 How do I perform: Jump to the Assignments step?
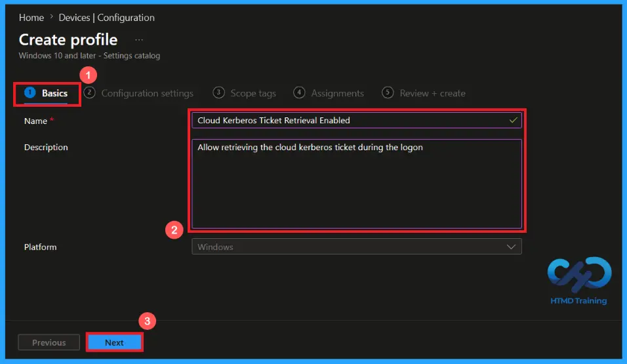coord(329,93)
